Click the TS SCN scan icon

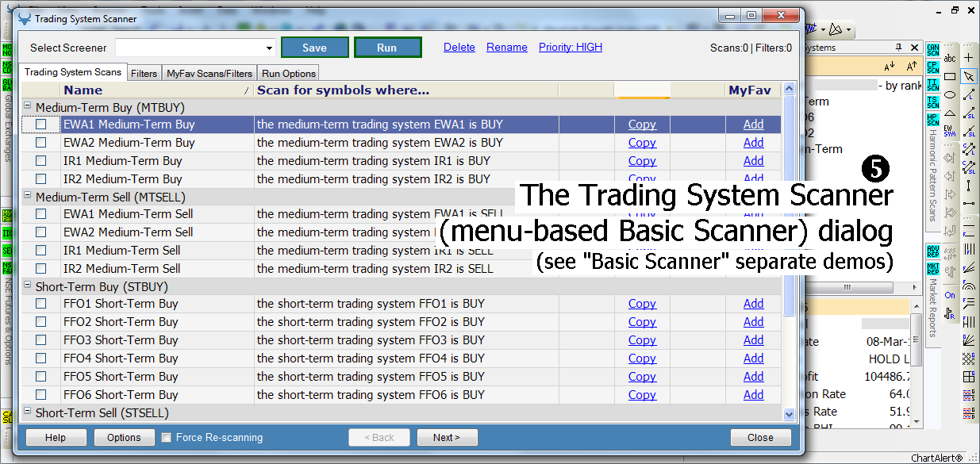[932, 103]
